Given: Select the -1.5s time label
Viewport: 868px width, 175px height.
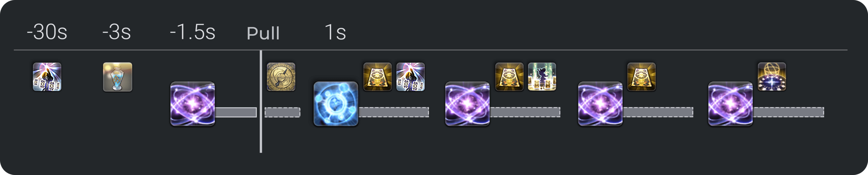Looking at the screenshot, I should point(193,32).
